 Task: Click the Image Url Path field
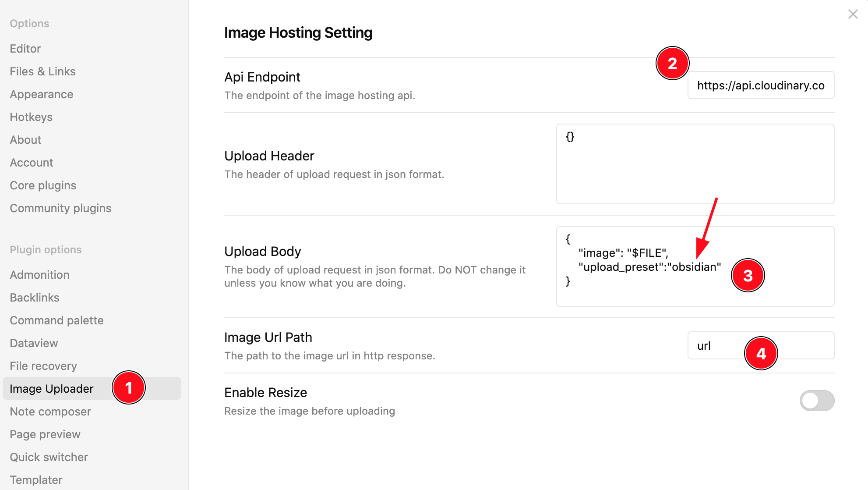tap(718, 346)
